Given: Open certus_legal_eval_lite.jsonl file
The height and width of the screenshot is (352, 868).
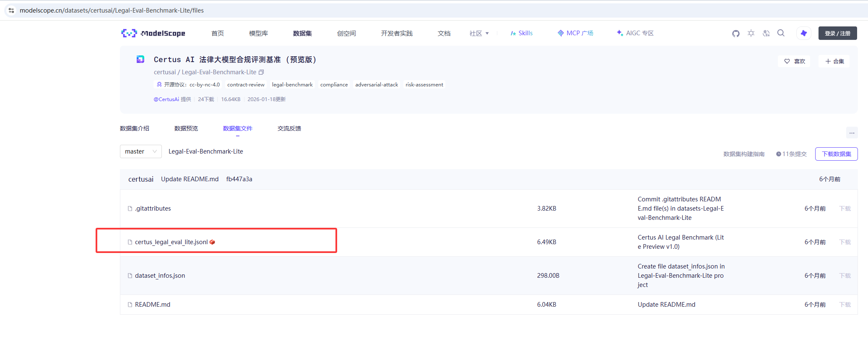Looking at the screenshot, I should pos(172,242).
